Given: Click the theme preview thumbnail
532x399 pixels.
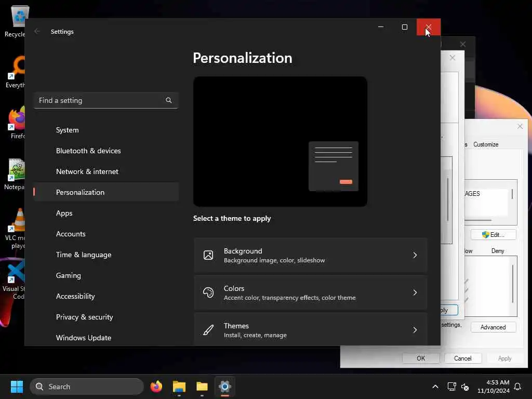Looking at the screenshot, I should pyautogui.click(x=280, y=141).
